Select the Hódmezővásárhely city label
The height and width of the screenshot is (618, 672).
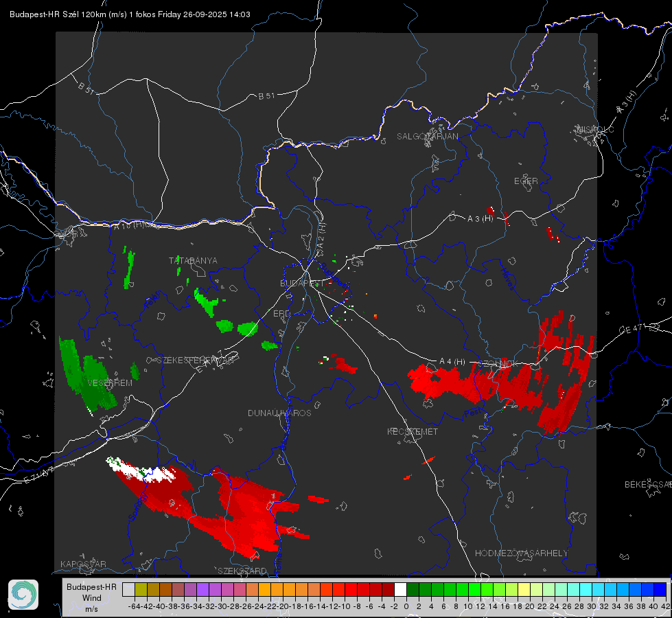point(521,553)
